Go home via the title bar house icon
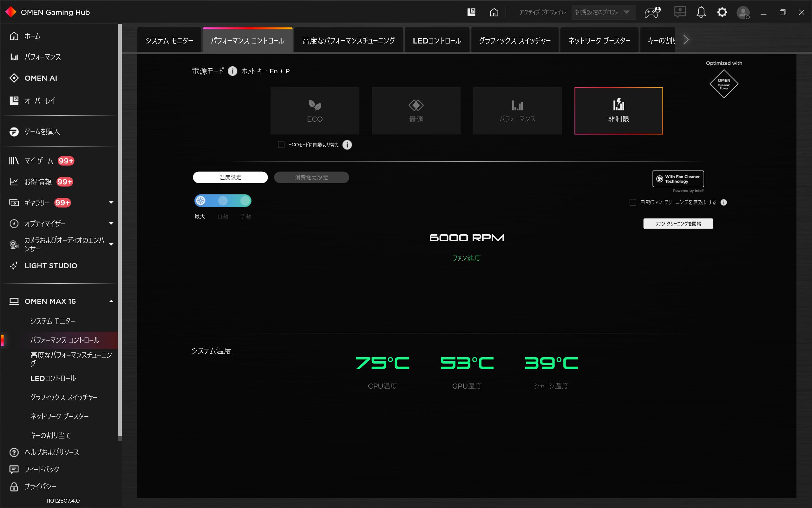Viewport: 812px width, 508px height. (494, 12)
